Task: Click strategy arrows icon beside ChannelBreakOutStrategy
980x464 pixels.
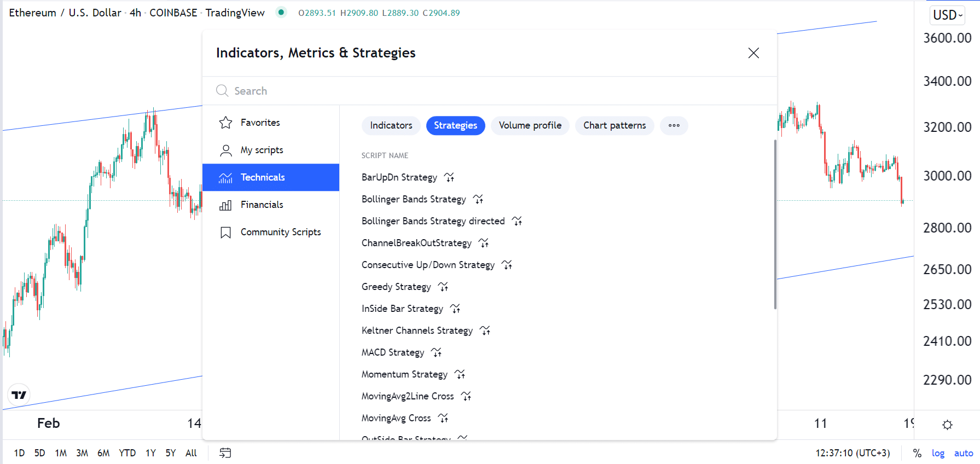Action: (x=484, y=243)
